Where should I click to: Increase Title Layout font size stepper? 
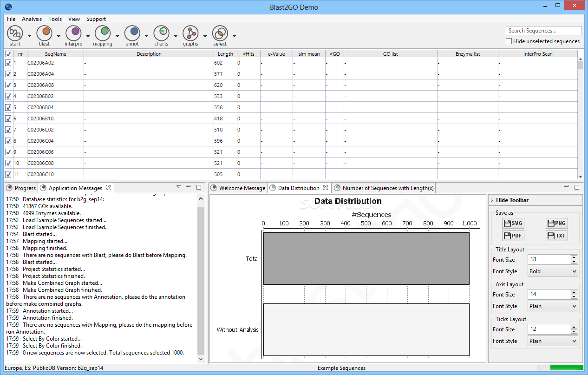click(x=574, y=257)
